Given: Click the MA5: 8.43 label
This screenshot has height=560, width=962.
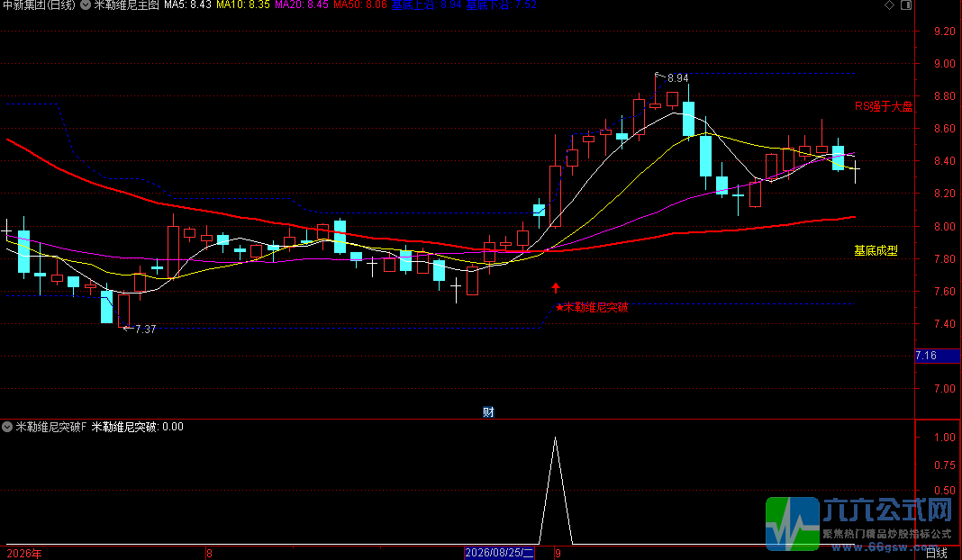Looking at the screenshot, I should point(187,5).
